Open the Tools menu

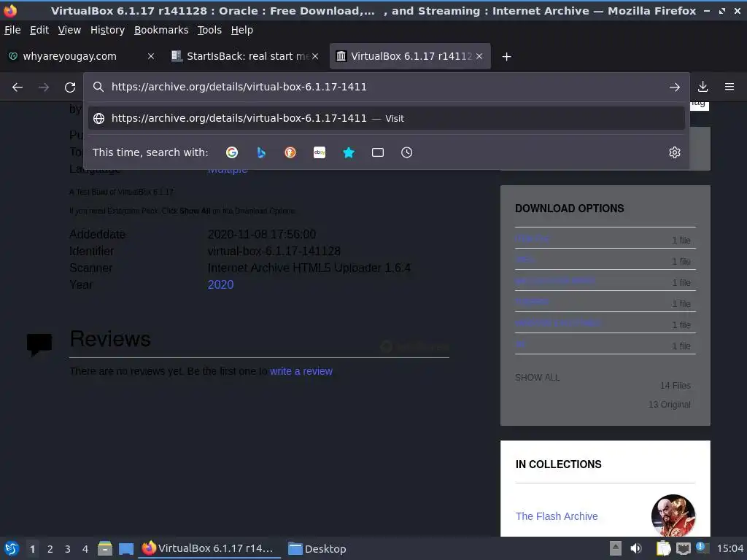pyautogui.click(x=209, y=30)
